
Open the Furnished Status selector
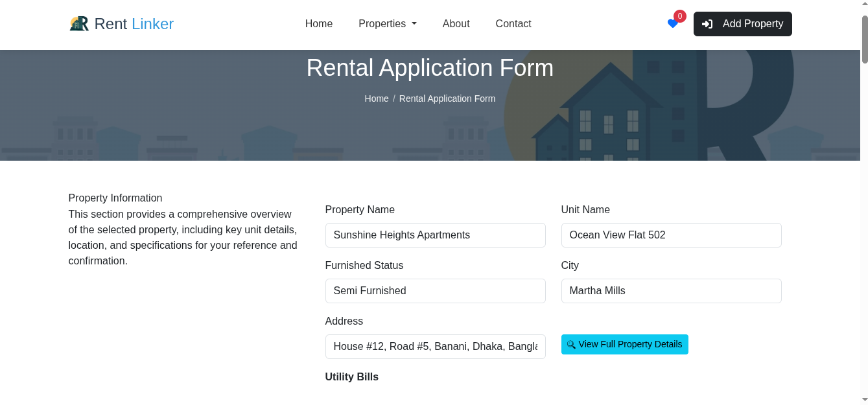click(x=435, y=290)
